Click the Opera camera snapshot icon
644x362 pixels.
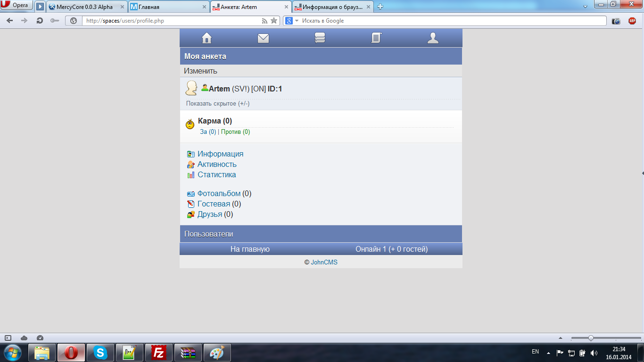pos(616,21)
